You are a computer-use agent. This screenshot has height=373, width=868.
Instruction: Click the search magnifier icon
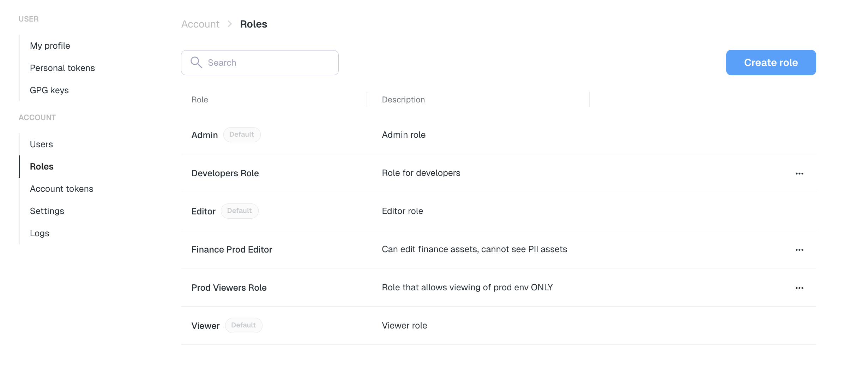click(196, 63)
